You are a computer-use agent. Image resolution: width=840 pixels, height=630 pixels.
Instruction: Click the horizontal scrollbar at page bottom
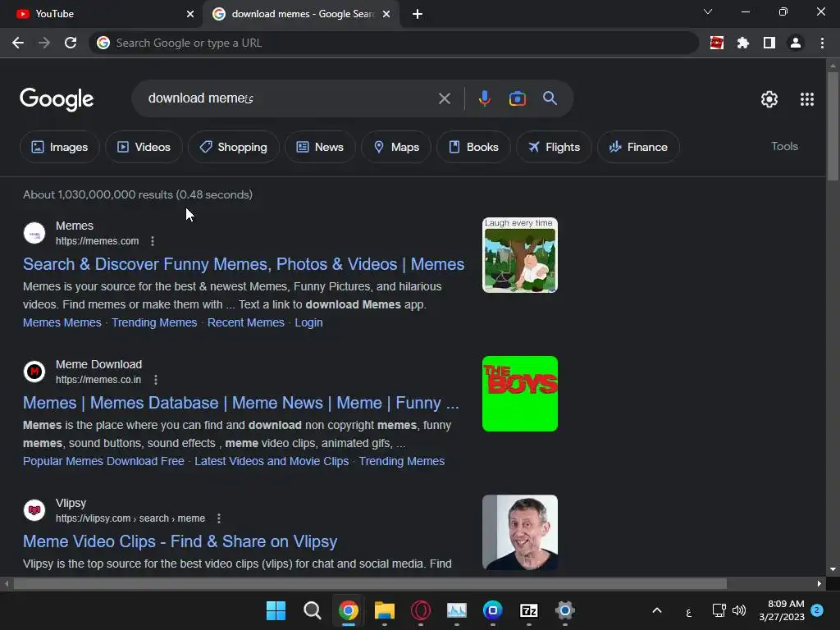pyautogui.click(x=370, y=583)
